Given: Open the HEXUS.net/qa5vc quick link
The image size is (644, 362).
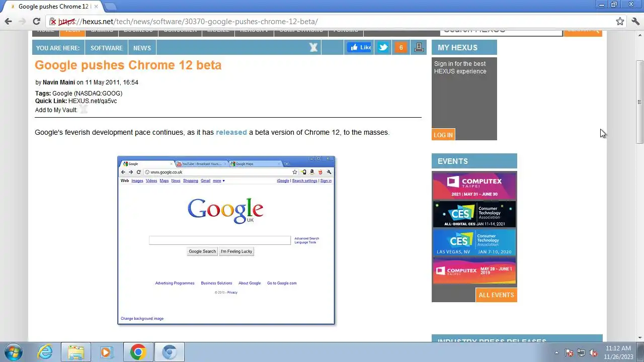Looking at the screenshot, I should [x=93, y=101].
